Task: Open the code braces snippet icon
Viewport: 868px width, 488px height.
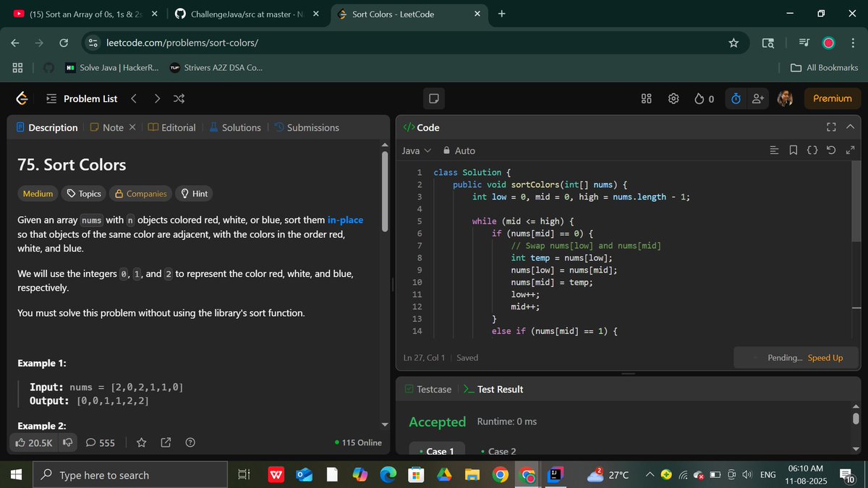Action: click(x=812, y=150)
